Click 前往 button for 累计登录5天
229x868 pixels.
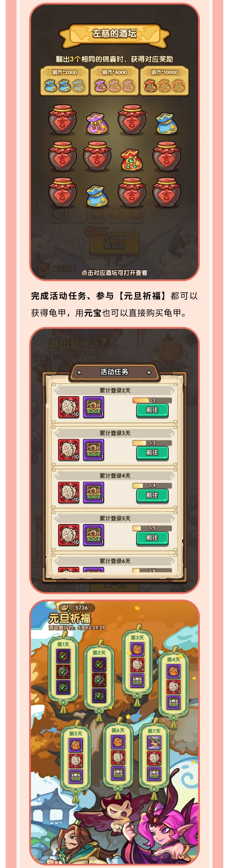tap(152, 538)
